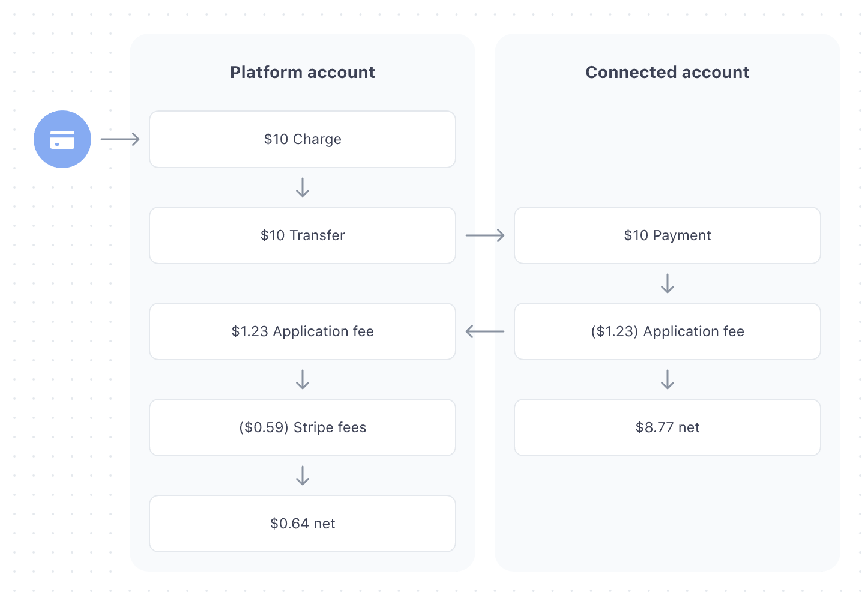
Task: Click the down arrow above $8.77 net
Action: coord(668,379)
